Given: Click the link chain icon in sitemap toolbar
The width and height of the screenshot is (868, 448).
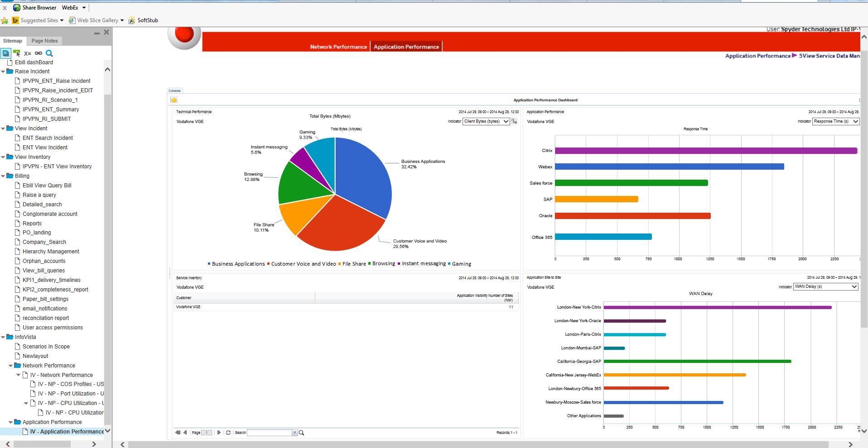Looking at the screenshot, I should pos(39,53).
